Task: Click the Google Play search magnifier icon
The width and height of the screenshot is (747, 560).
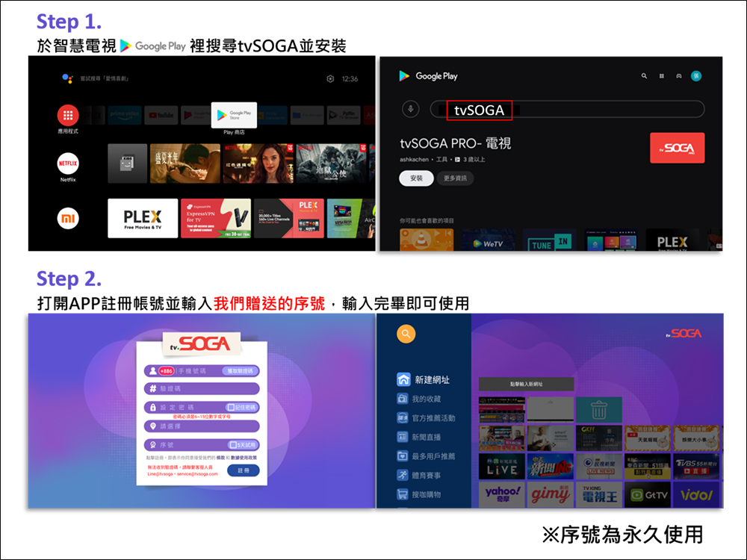Action: 644,76
